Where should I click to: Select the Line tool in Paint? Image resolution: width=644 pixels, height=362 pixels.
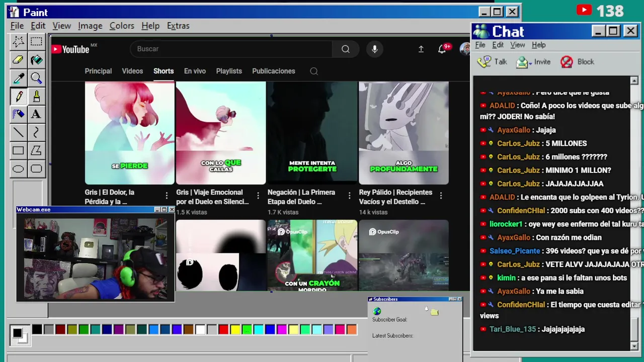18,132
